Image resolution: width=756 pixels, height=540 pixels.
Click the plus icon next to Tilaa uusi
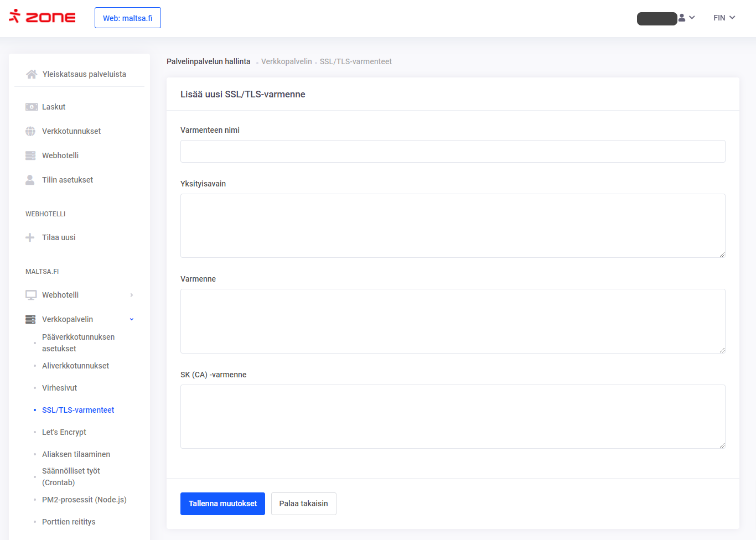coord(30,237)
